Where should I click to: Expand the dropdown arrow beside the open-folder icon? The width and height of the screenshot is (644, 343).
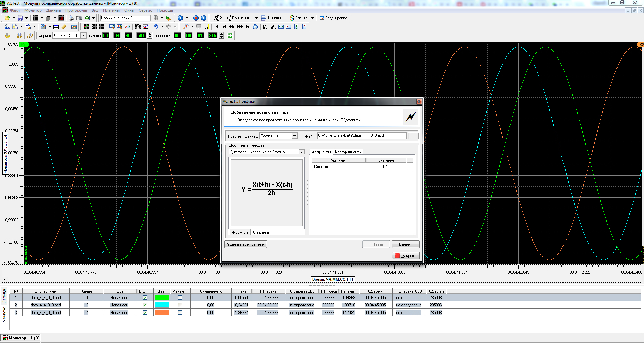click(14, 18)
